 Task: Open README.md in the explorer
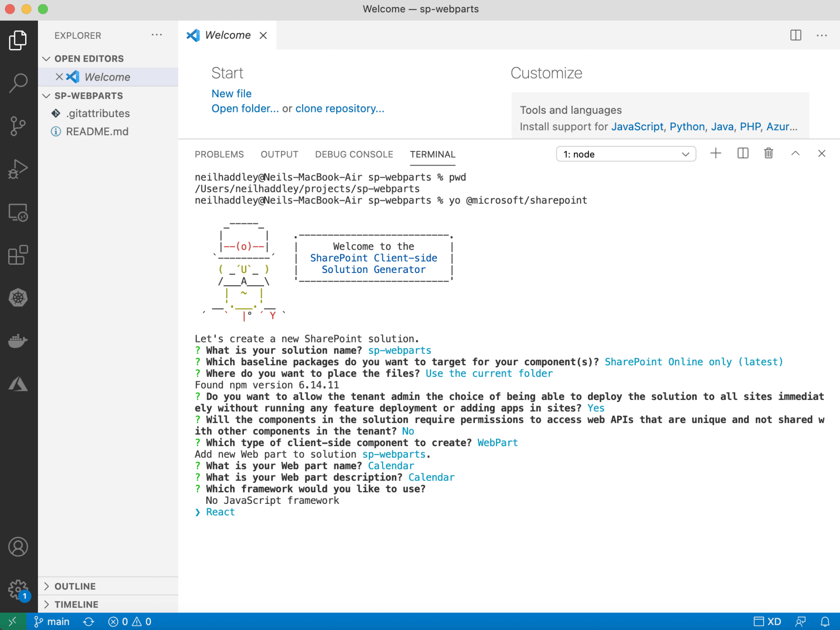pyautogui.click(x=97, y=132)
